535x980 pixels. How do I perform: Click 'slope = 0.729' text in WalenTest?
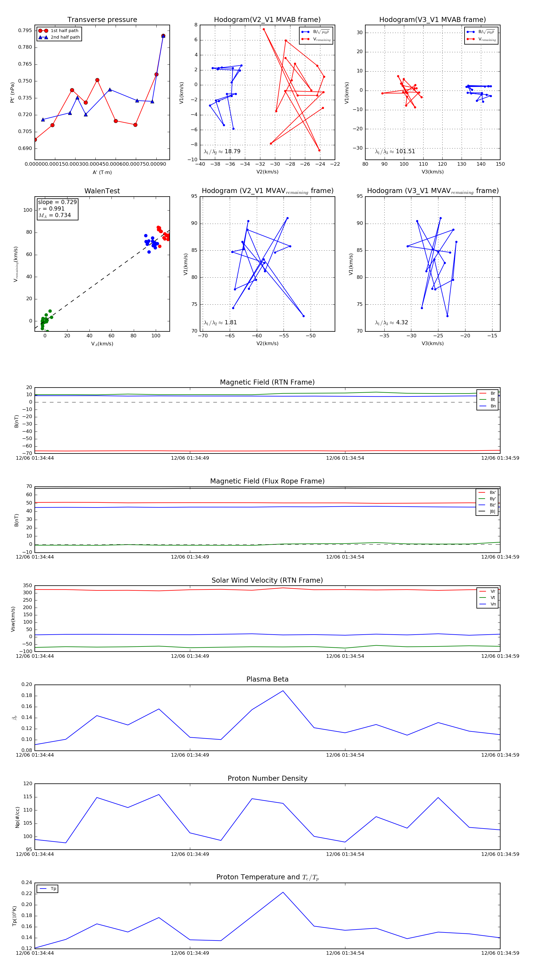(x=57, y=202)
